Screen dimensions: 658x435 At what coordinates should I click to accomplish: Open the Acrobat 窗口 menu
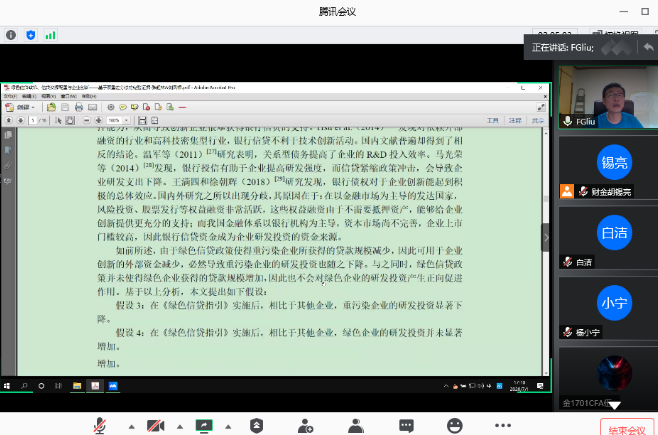tap(68, 96)
